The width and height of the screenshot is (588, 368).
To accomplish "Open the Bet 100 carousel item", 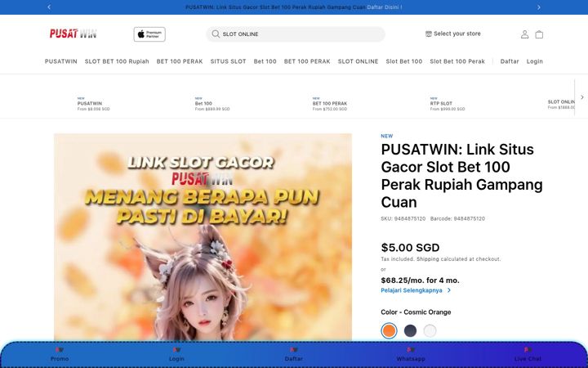I will pyautogui.click(x=212, y=104).
